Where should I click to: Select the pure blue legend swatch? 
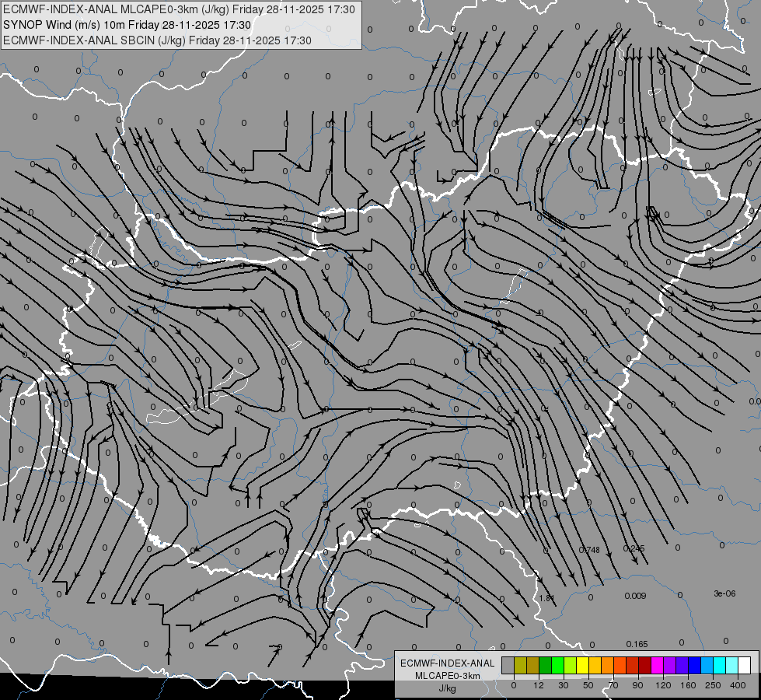coord(694,666)
